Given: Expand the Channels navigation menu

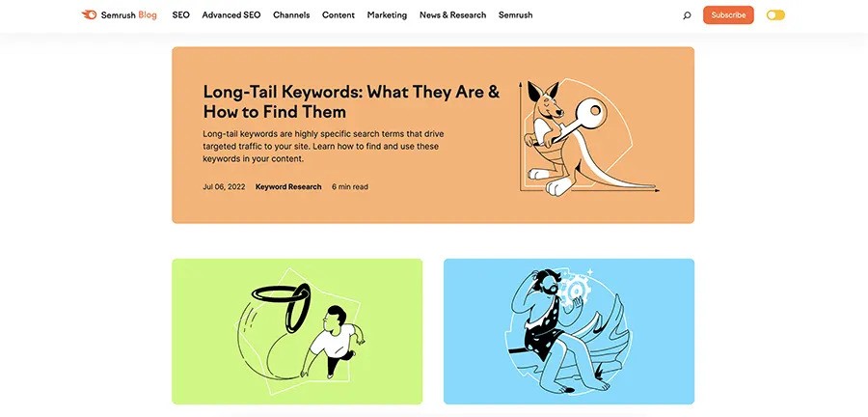Looking at the screenshot, I should point(291,14).
